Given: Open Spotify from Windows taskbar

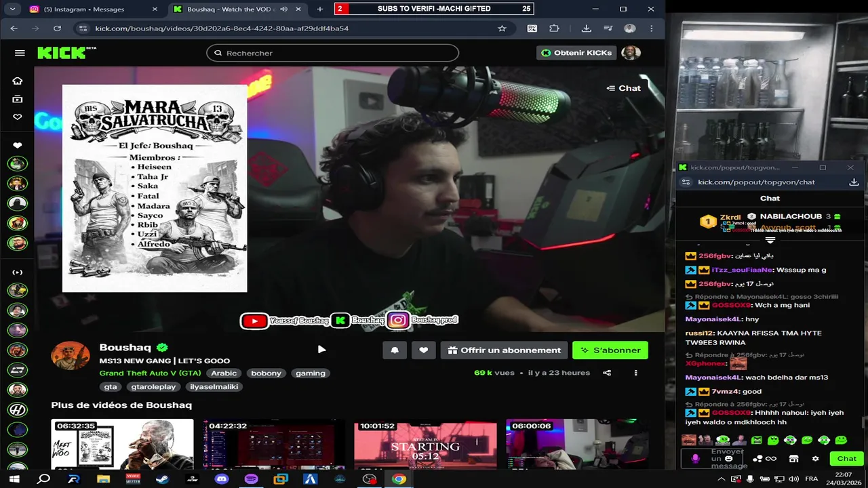Looking at the screenshot, I should [x=251, y=479].
